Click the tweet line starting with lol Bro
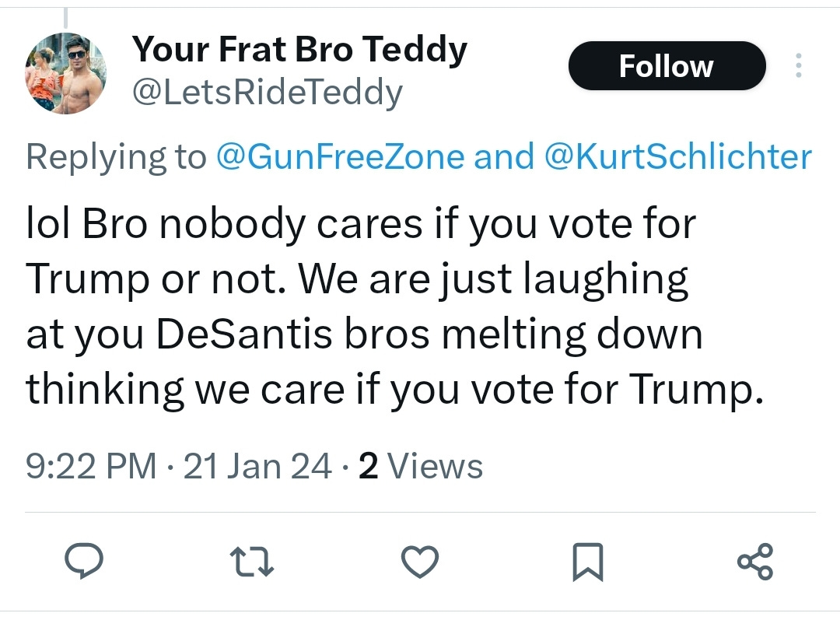 pos(361,224)
